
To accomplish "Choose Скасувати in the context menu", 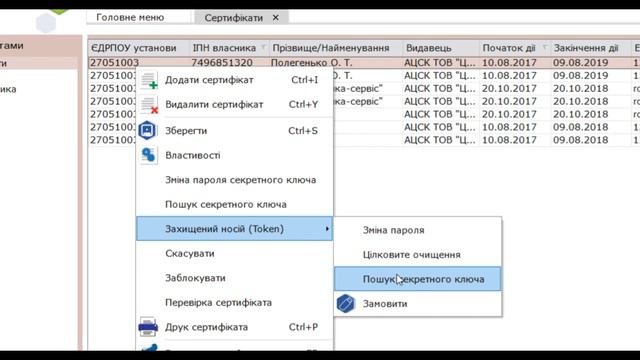I will click(x=234, y=253).
